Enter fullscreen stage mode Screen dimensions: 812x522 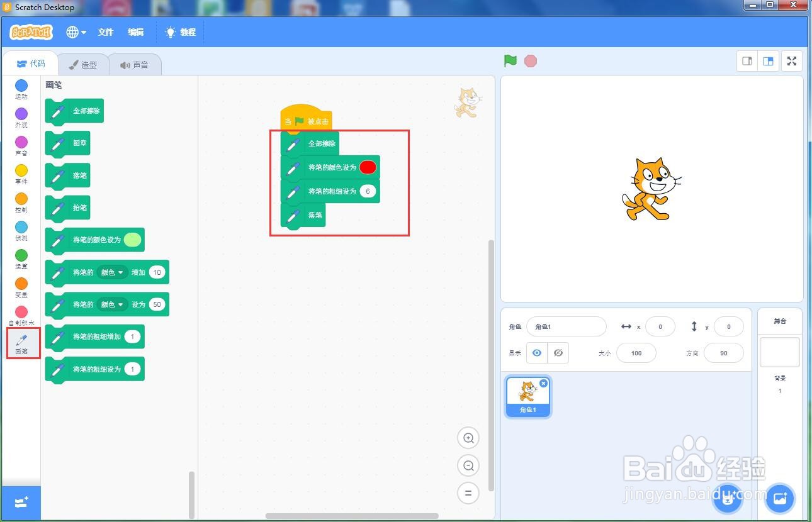point(791,61)
